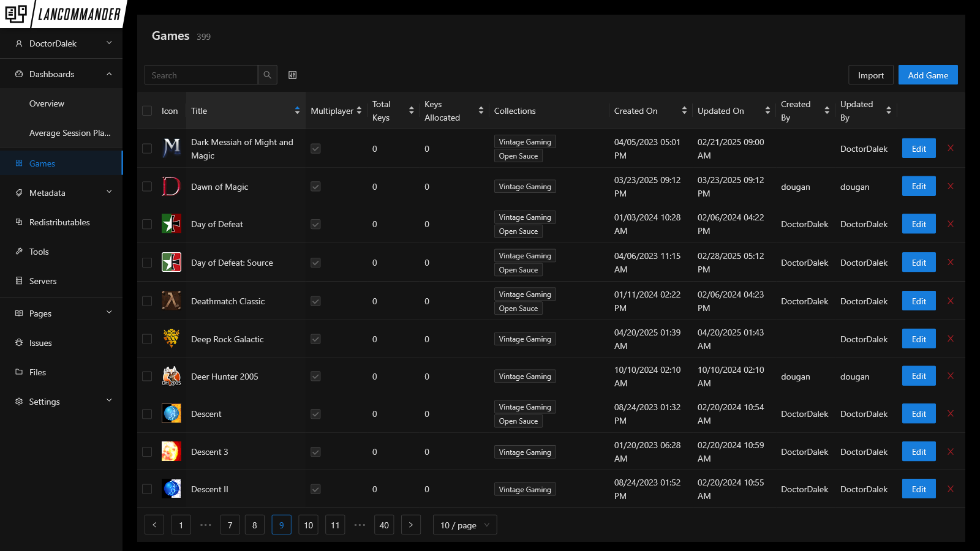980x551 pixels.
Task: Click the LANCommander logo
Action: tap(62, 14)
